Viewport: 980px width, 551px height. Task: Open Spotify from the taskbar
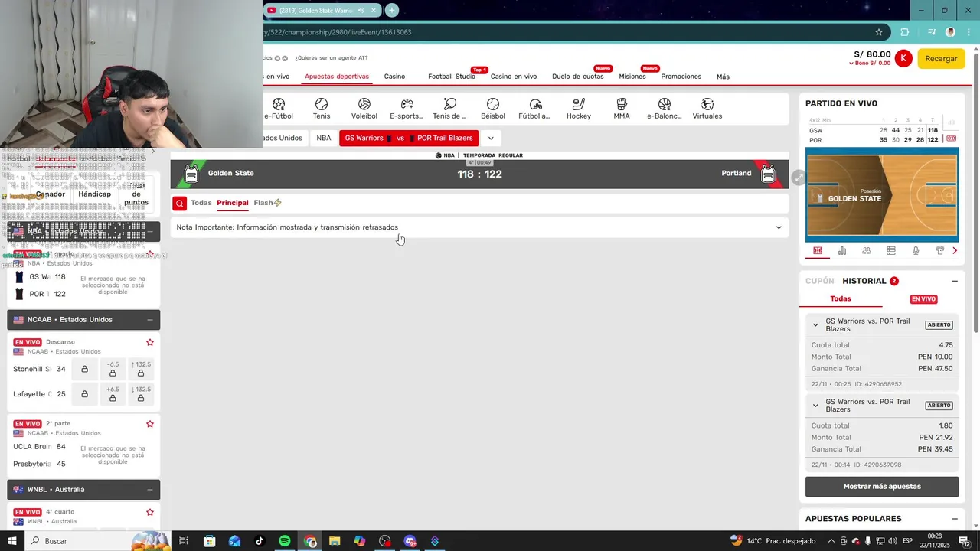285,541
